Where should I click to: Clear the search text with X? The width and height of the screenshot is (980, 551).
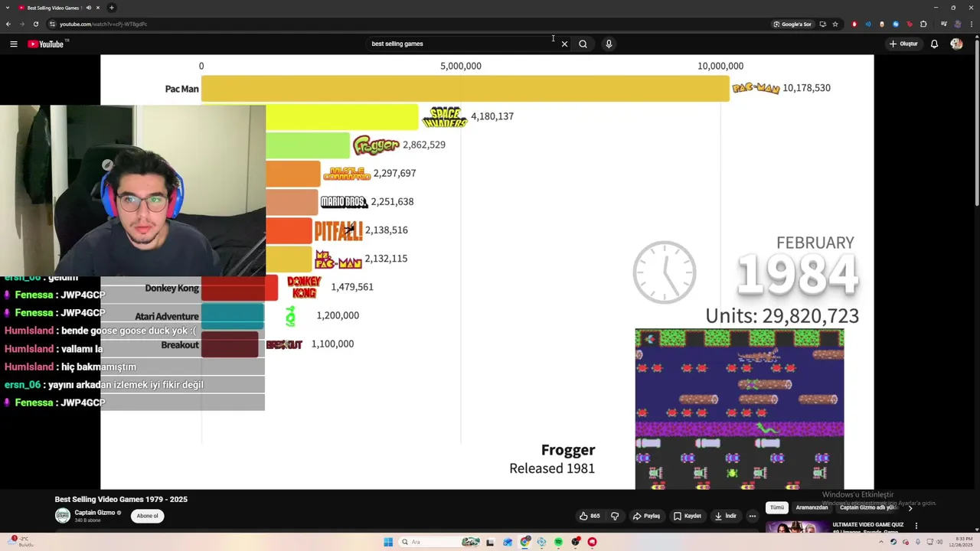coord(564,44)
